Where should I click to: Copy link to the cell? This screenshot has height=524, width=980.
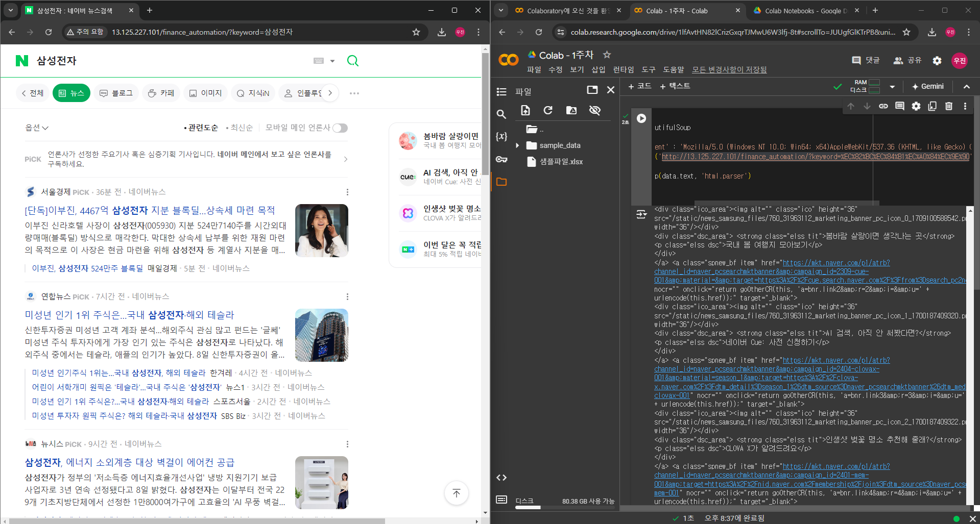tap(883, 106)
